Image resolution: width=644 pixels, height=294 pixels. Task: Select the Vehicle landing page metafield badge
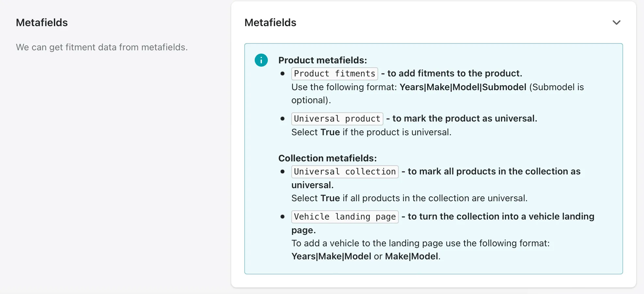tap(345, 217)
